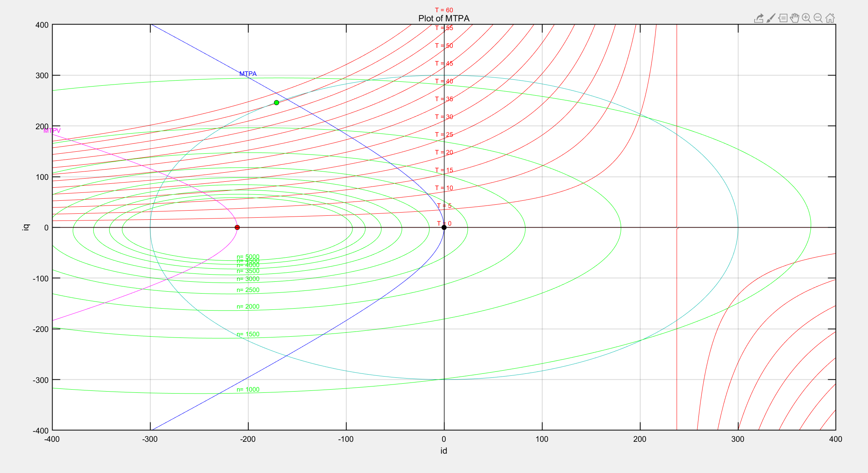The width and height of the screenshot is (868, 473).
Task: Click the y-axis tick label '-300'
Action: click(41, 380)
